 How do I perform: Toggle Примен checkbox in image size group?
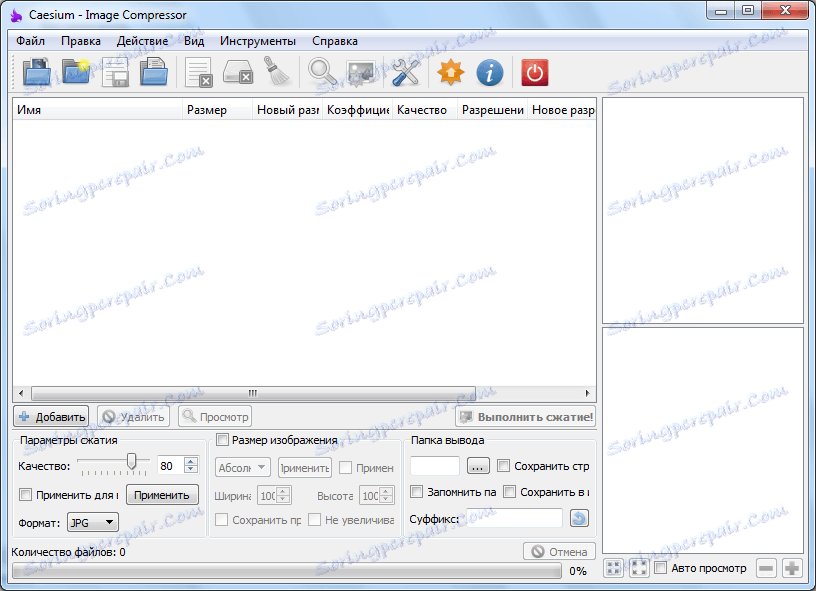(x=345, y=468)
